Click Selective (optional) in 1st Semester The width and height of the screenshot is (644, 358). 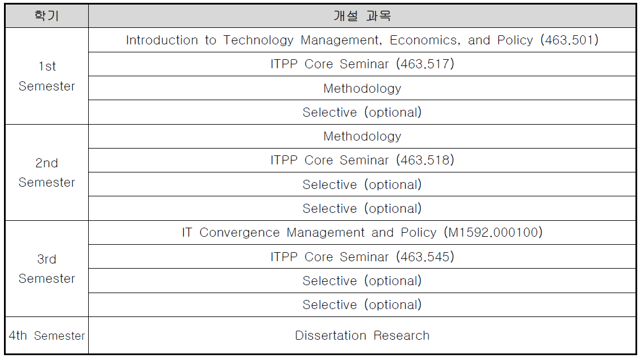pos(362,112)
